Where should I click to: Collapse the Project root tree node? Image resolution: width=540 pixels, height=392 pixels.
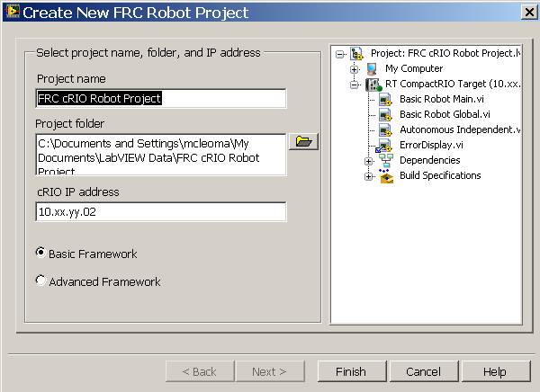tap(340, 54)
